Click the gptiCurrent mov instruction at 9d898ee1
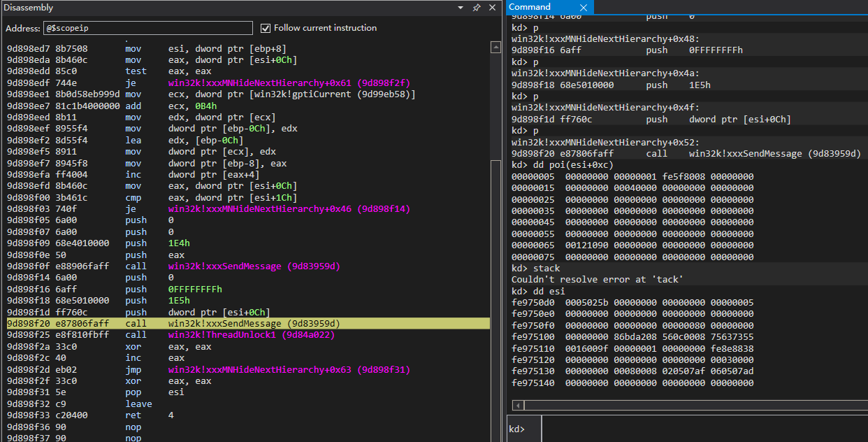Screen dimensions: 868x442 [x=248, y=94]
